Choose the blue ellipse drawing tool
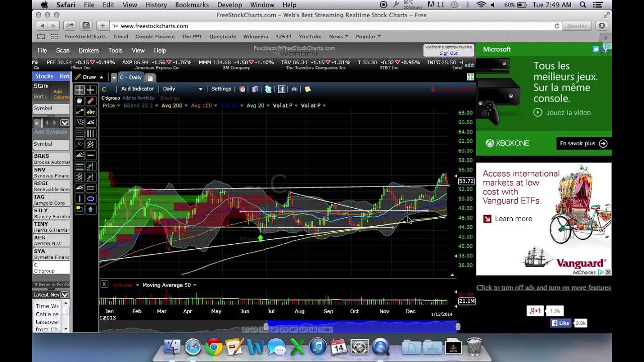 pyautogui.click(x=91, y=198)
